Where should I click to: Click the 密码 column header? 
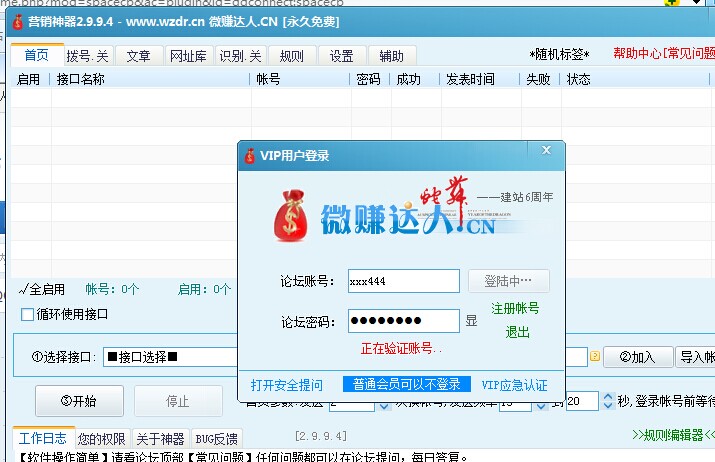(x=368, y=79)
